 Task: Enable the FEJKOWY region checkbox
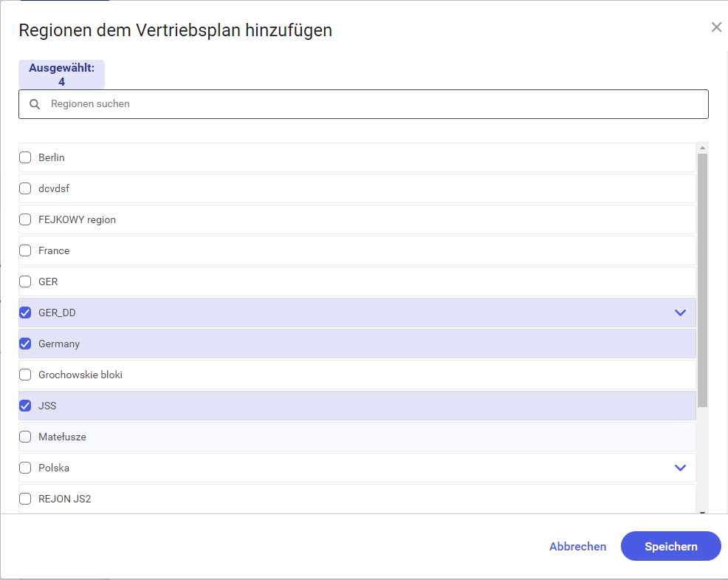click(25, 220)
